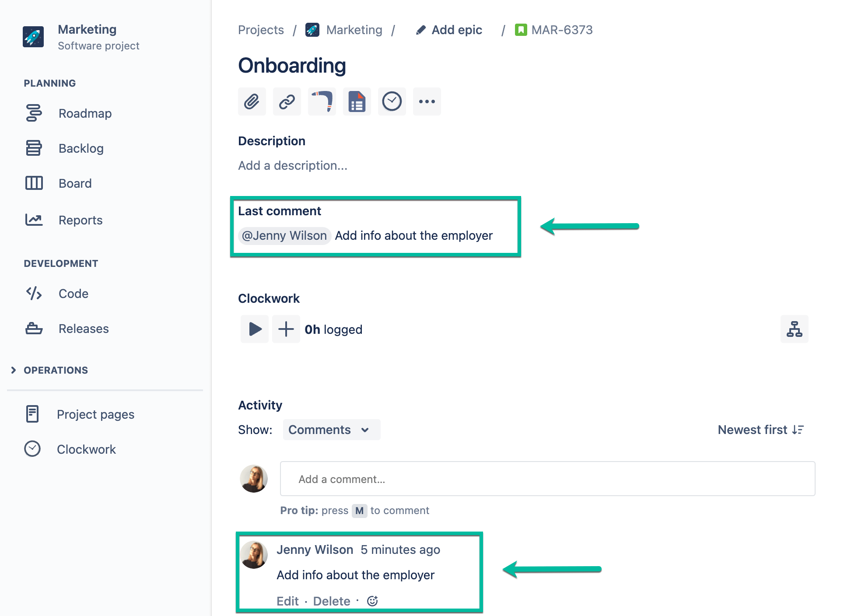Open the Comments filter dropdown
The image size is (865, 616).
click(x=331, y=430)
